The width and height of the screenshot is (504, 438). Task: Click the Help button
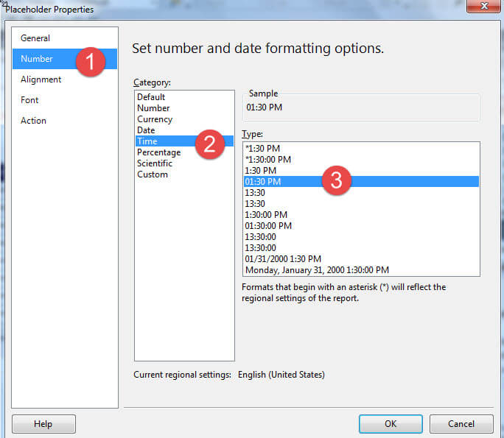pyautogui.click(x=43, y=424)
